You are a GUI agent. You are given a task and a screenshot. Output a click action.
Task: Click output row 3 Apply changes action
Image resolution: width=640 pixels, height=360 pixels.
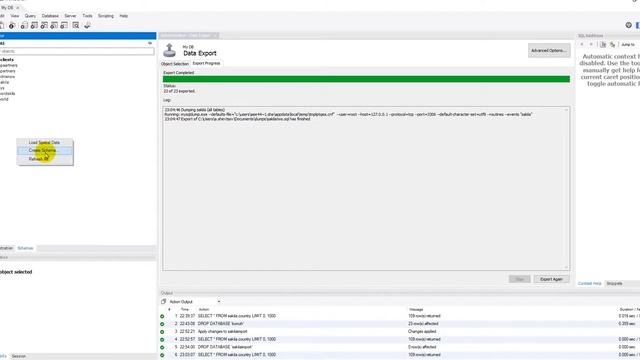(x=400, y=331)
